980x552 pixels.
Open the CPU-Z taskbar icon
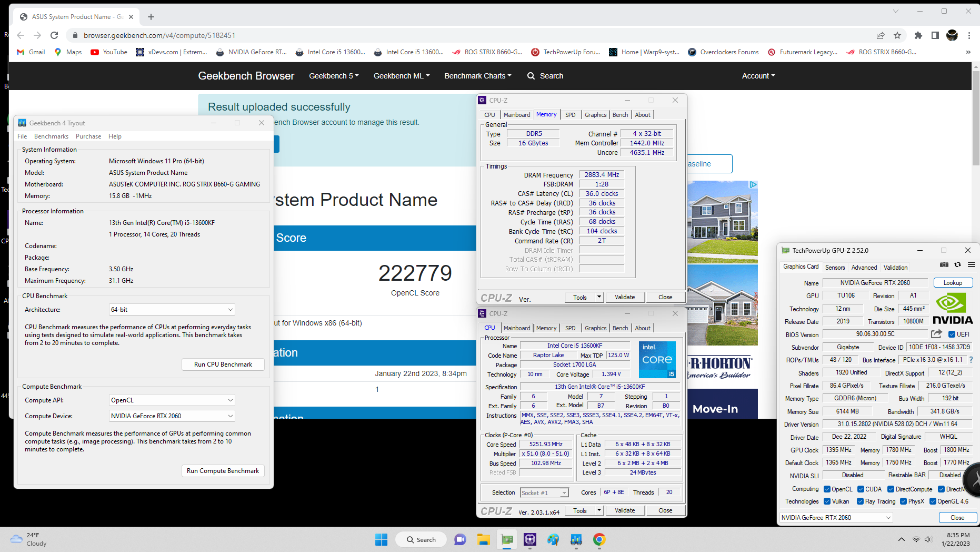529,539
